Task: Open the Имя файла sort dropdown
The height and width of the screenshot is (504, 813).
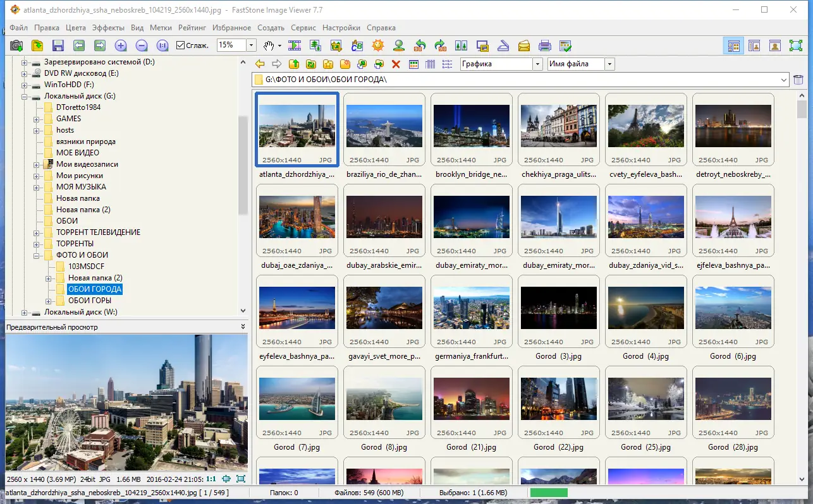Action: pyautogui.click(x=609, y=64)
